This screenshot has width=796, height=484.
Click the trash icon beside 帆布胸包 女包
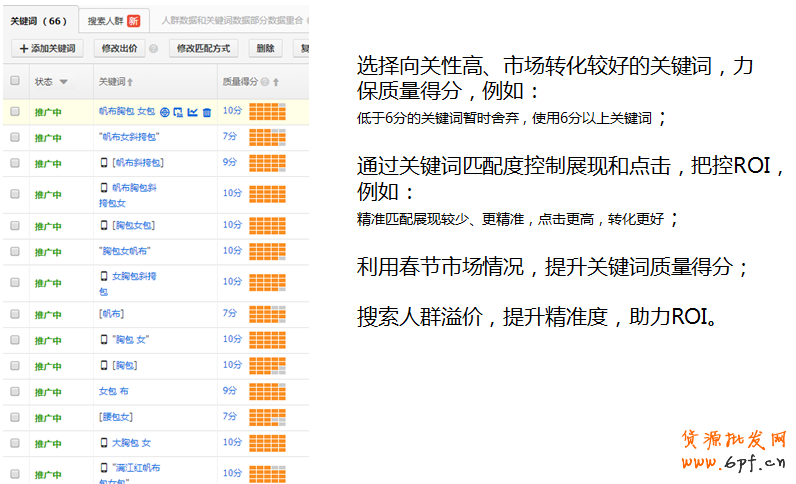point(206,112)
